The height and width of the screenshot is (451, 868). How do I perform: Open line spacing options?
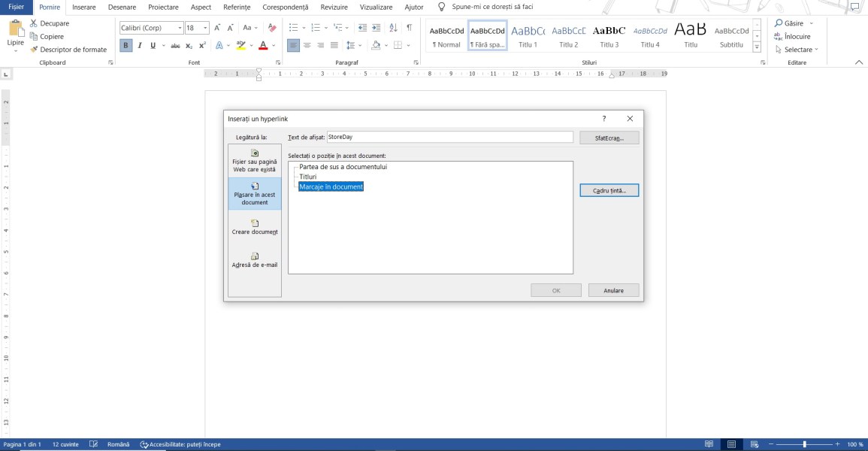350,45
